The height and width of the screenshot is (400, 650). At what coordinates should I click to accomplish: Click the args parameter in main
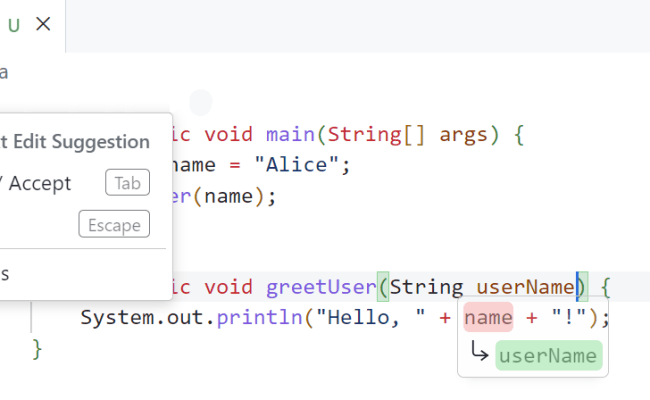[463, 135]
